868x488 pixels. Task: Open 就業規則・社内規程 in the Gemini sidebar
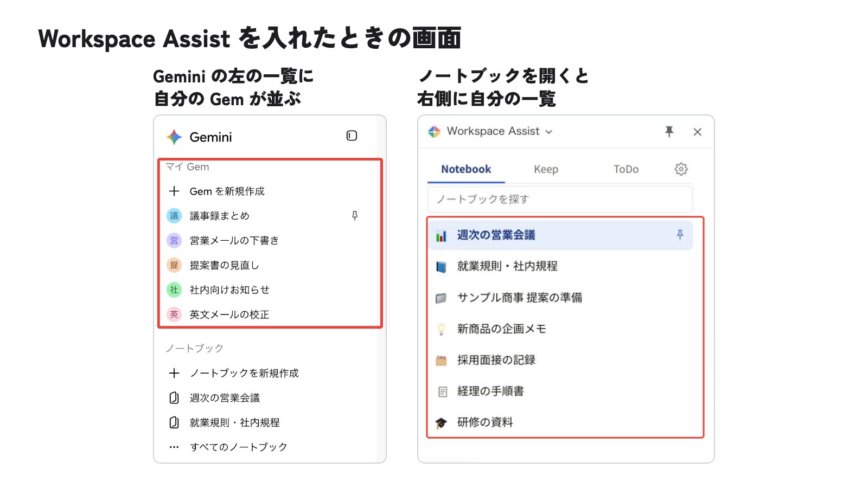pyautogui.click(x=234, y=422)
